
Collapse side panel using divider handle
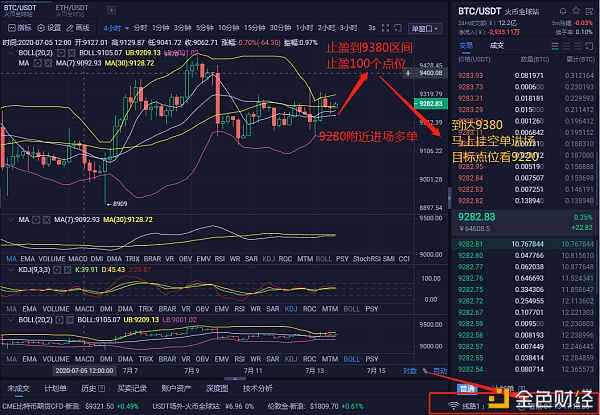tap(449, 197)
